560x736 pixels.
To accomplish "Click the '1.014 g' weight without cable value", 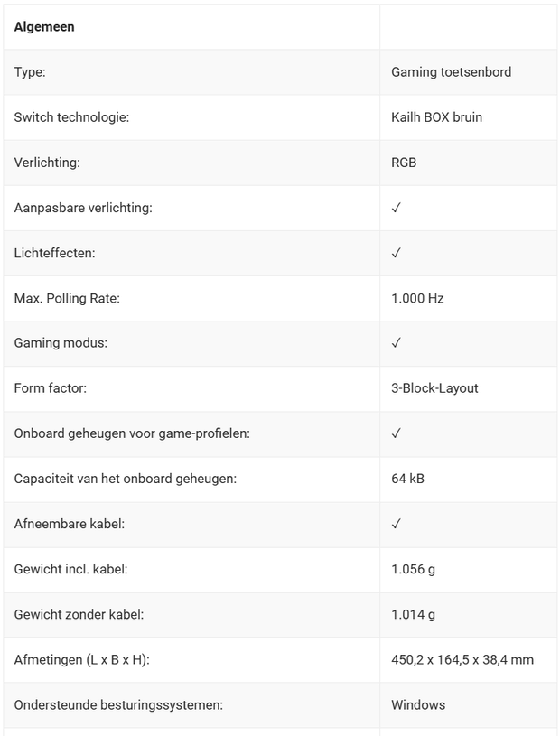I will click(414, 614).
